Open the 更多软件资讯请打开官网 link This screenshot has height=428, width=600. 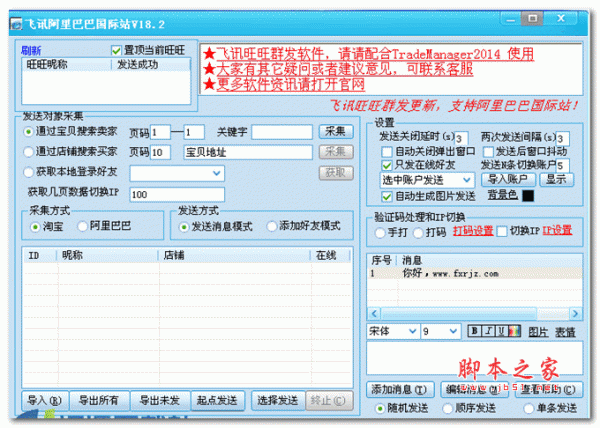pyautogui.click(x=290, y=84)
